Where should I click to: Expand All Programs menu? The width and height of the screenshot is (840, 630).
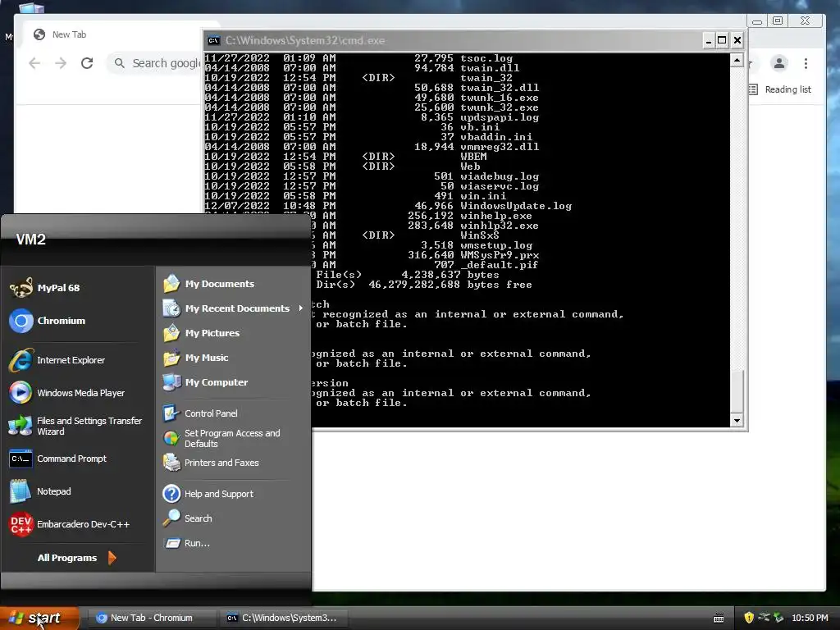tap(76, 558)
